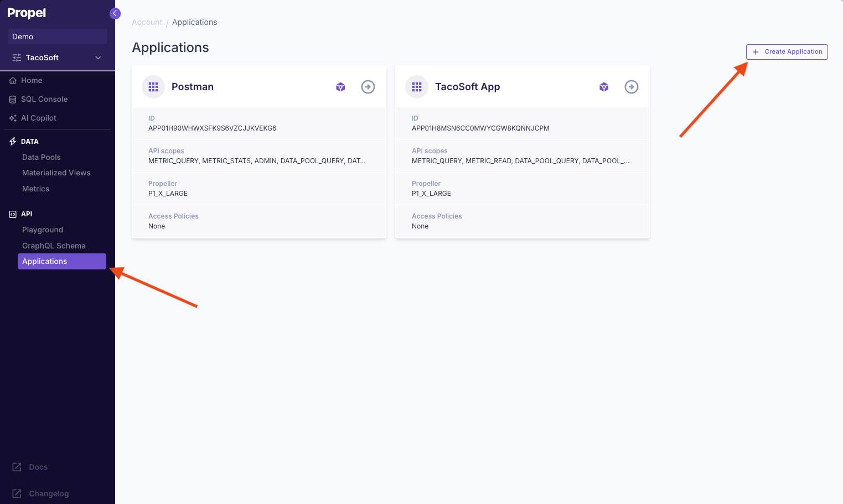Open the Changelog page
843x504 pixels.
[48, 493]
